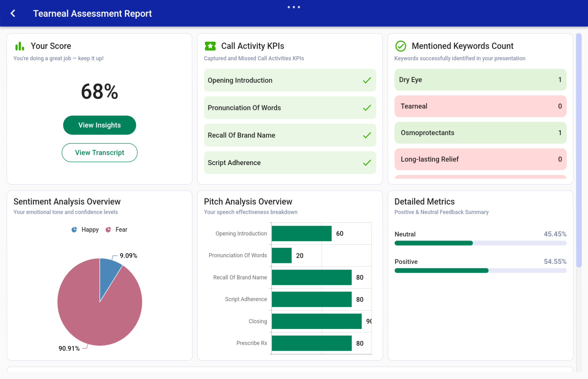The height and width of the screenshot is (379, 588).
Task: Click the Opening Introduction KPI row label
Action: pyautogui.click(x=240, y=80)
